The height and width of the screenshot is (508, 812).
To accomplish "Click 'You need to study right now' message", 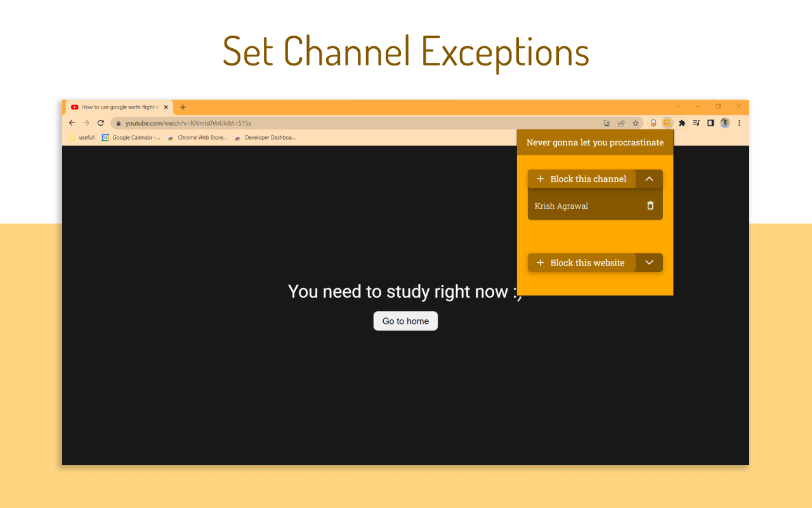I will coord(405,291).
